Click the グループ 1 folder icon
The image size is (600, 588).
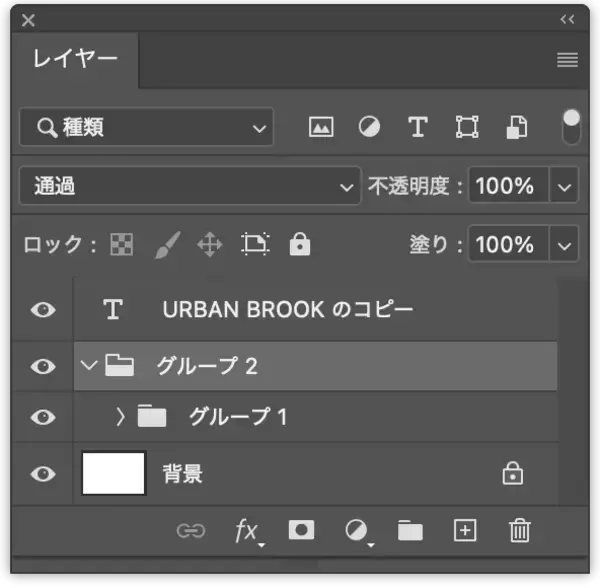(152, 416)
